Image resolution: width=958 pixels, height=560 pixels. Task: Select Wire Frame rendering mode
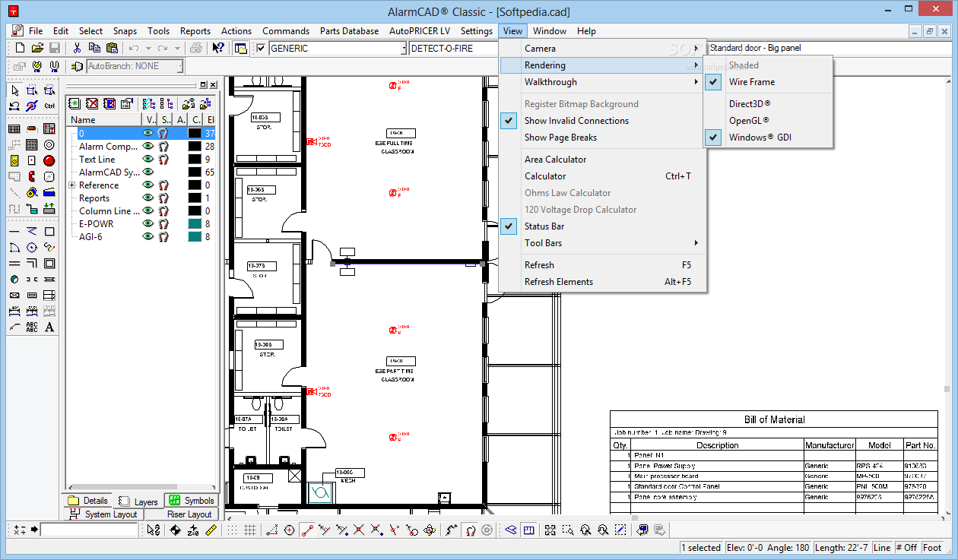coord(752,82)
